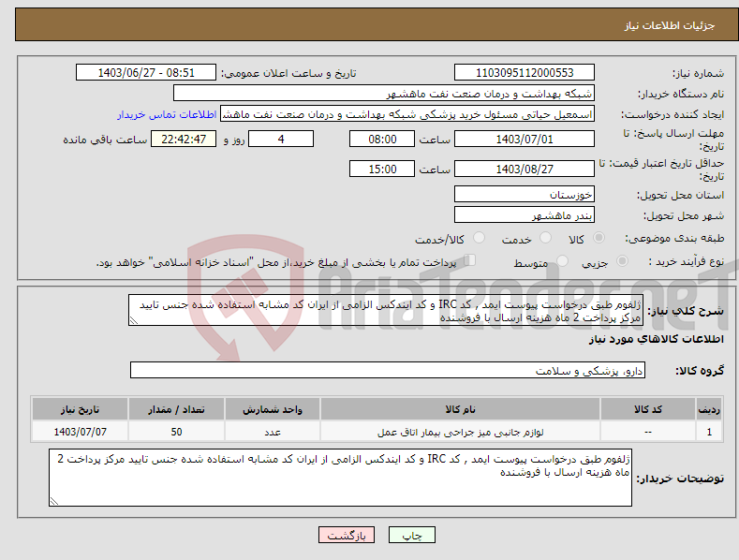Click the quantity cell showing 50
The image size is (739, 560).
coord(176,432)
